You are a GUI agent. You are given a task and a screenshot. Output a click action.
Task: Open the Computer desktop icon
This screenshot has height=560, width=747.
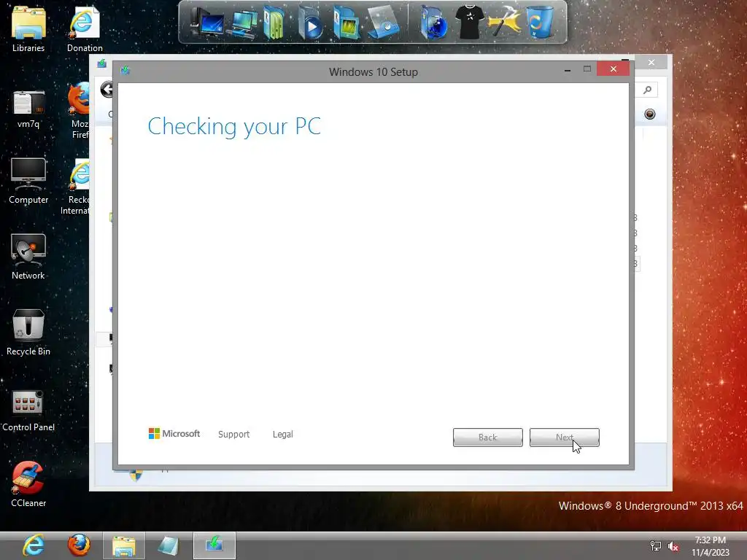(28, 181)
